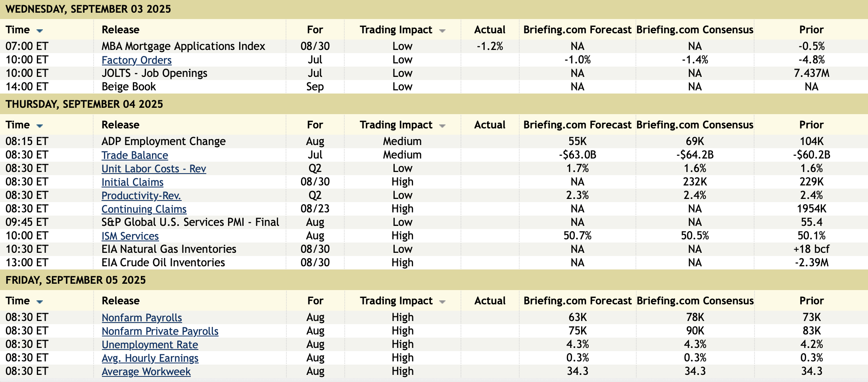Click the ADP Employment Change row text

pos(163,141)
